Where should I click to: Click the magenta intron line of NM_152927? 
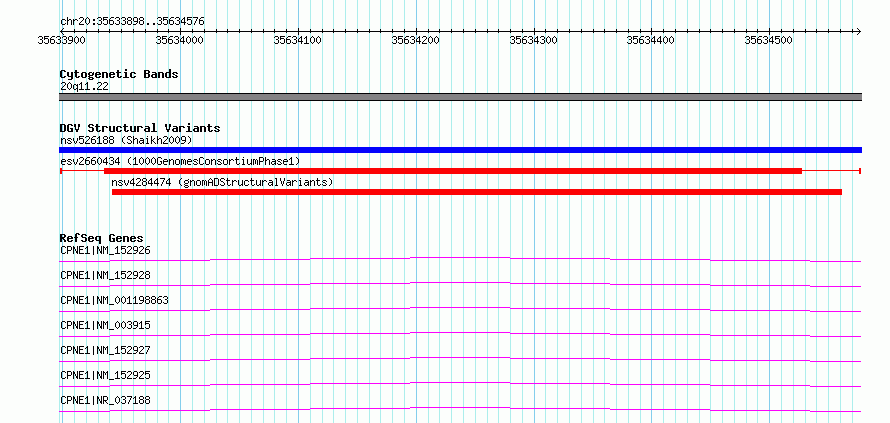(x=460, y=358)
